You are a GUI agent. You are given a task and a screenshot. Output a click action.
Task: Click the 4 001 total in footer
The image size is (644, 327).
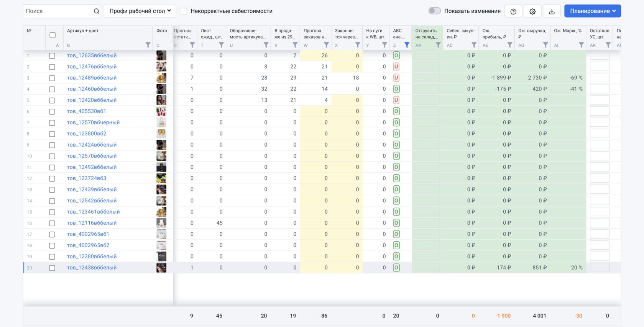coord(539,316)
